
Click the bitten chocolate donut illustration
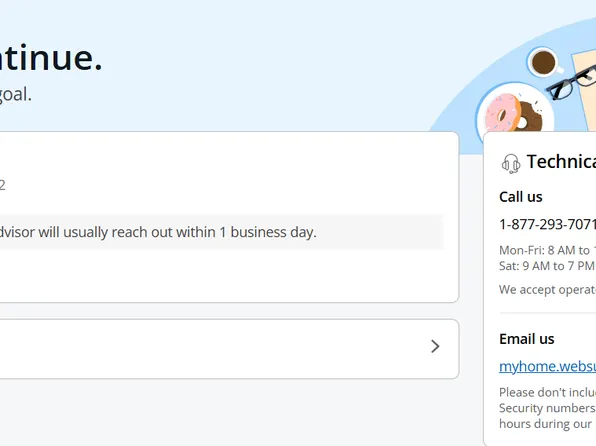pyautogui.click(x=529, y=116)
